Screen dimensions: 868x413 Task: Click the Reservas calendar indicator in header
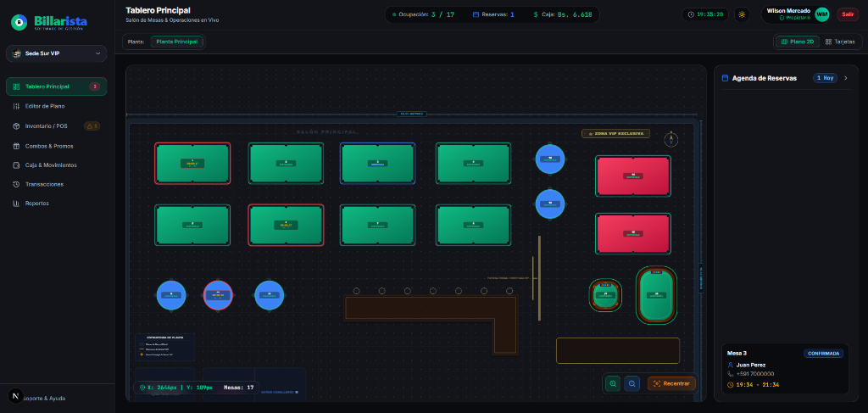pos(493,14)
